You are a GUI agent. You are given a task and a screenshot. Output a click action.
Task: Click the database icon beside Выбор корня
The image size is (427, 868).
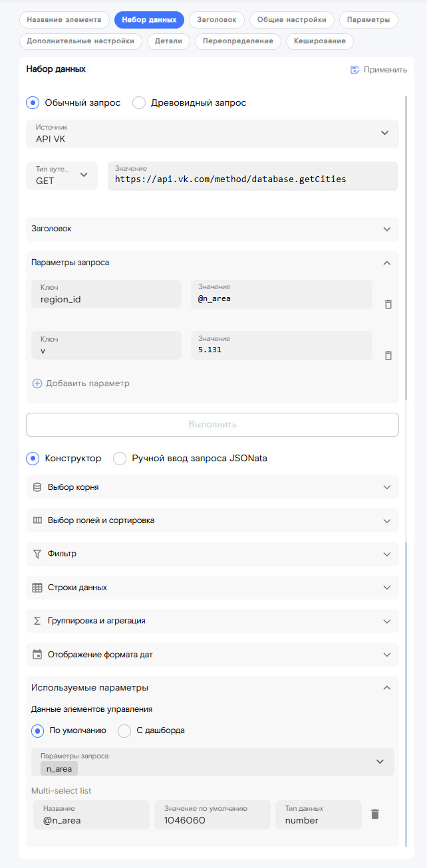37,487
